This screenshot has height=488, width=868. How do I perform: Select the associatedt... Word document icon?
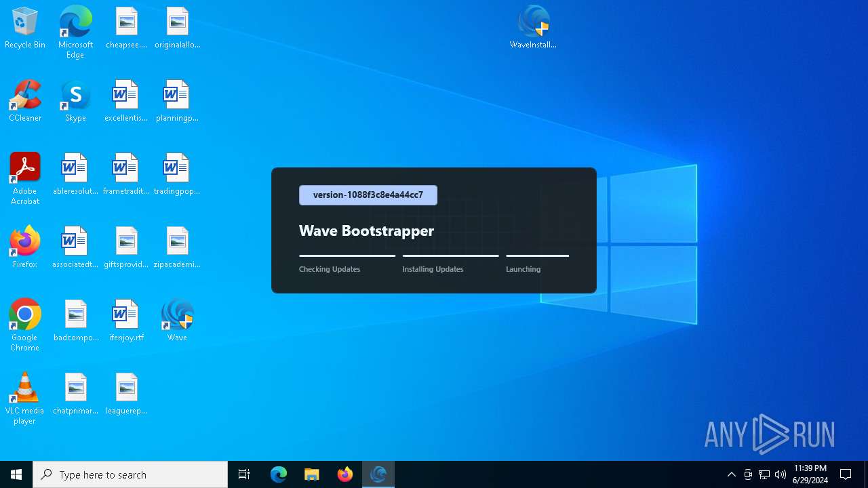point(75,247)
